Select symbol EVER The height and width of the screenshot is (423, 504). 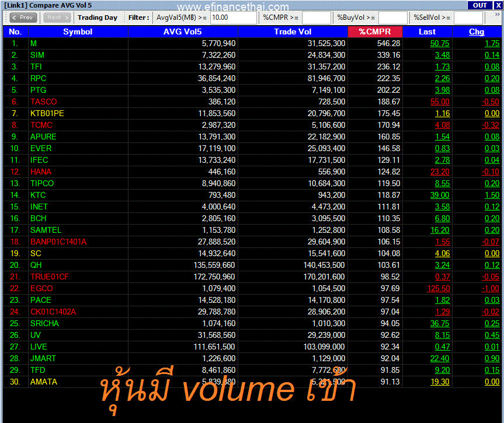pos(41,148)
